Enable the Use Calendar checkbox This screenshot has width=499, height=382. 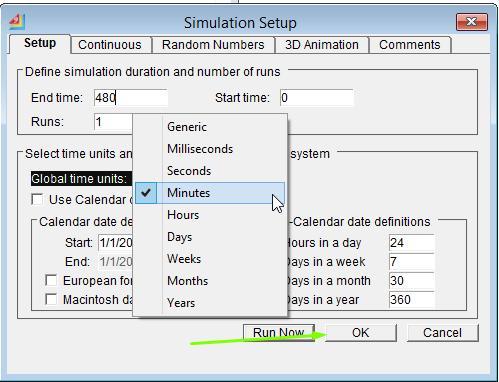point(37,199)
